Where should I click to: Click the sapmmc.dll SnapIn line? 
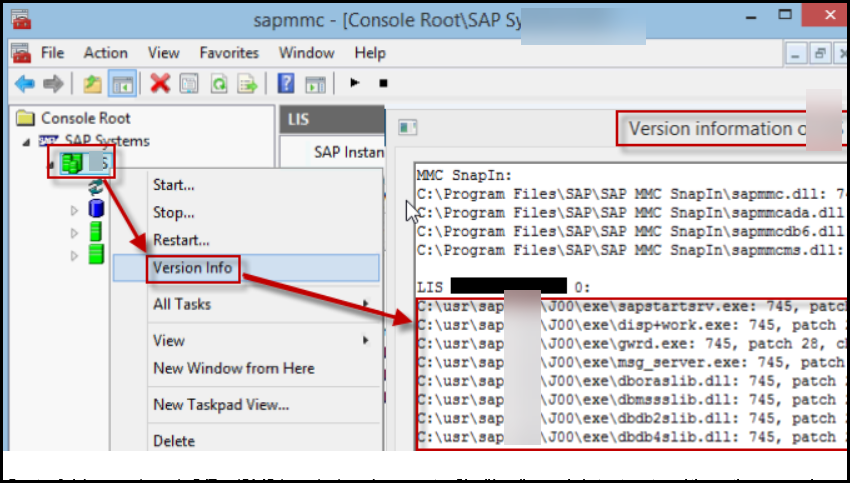(632, 195)
